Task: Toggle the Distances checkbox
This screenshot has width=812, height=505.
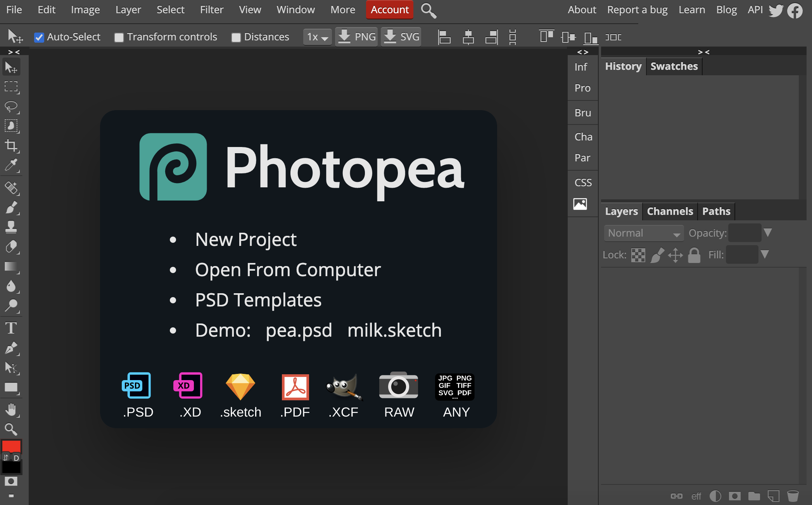Action: click(x=237, y=36)
